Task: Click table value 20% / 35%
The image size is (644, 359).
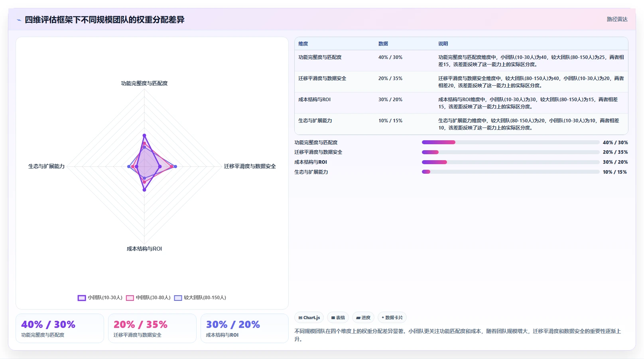Action: tap(390, 78)
